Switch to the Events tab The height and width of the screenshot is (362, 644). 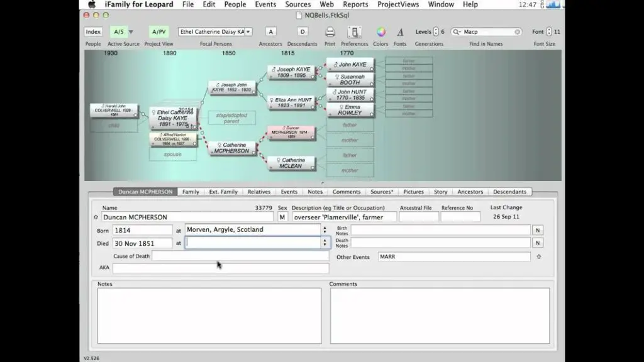pyautogui.click(x=289, y=192)
